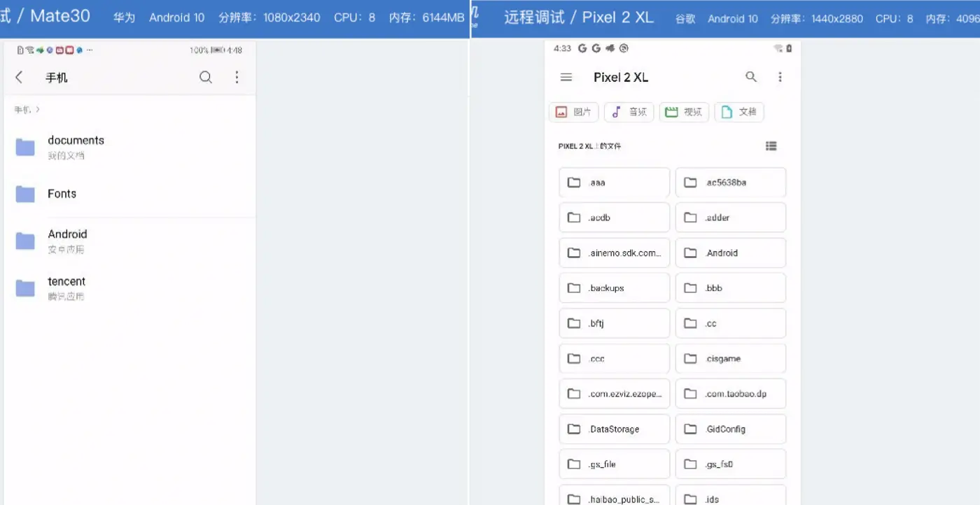Screen dimensions: 980x505
Task: Click the PIXEL 2 XL 上的文件 section label
Action: point(589,146)
